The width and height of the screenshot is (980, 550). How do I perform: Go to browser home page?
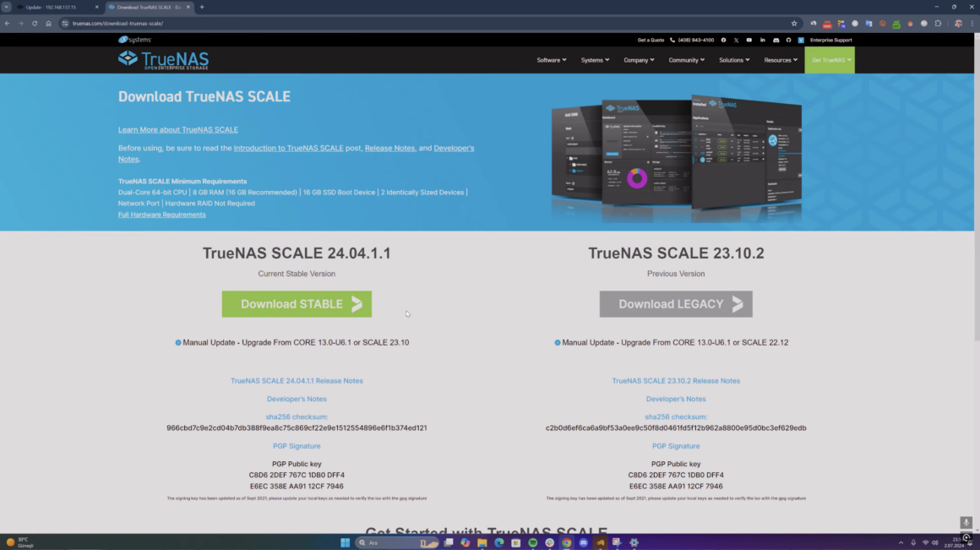point(48,23)
